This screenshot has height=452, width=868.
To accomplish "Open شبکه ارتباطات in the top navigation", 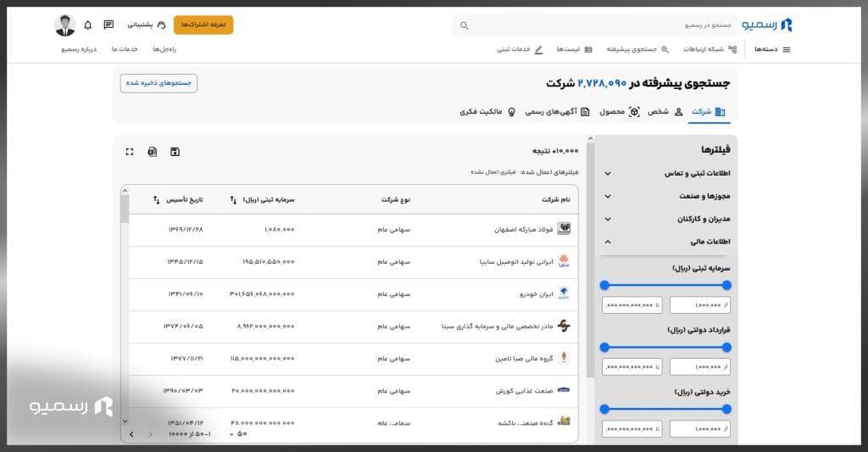I will [x=709, y=49].
